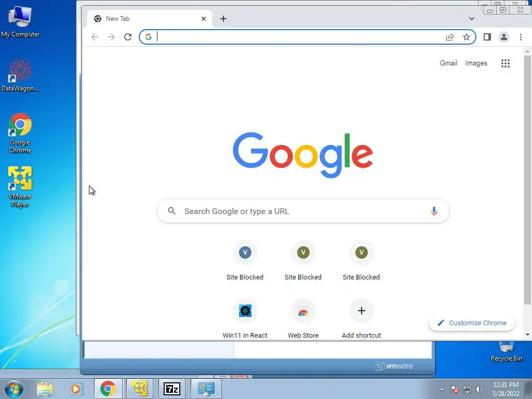Select the Recycle Bin desktop icon

(x=506, y=352)
